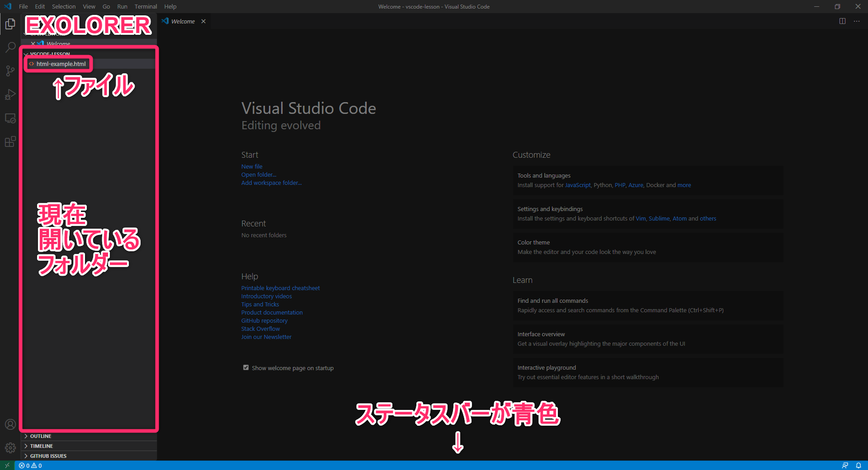Open Printable keyboard cheatsheet link
The width and height of the screenshot is (868, 470).
pyautogui.click(x=280, y=288)
